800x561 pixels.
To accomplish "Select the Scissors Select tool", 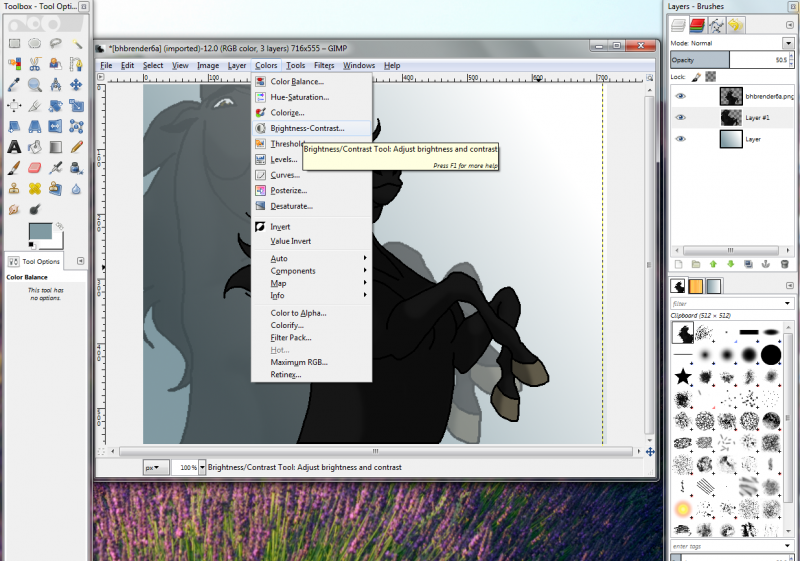I will pos(35,64).
